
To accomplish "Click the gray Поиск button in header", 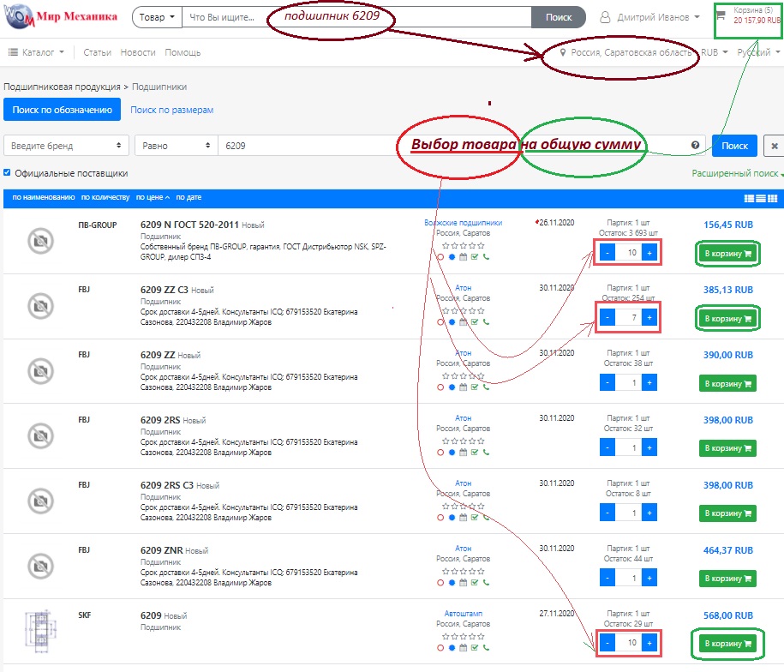I will point(559,17).
